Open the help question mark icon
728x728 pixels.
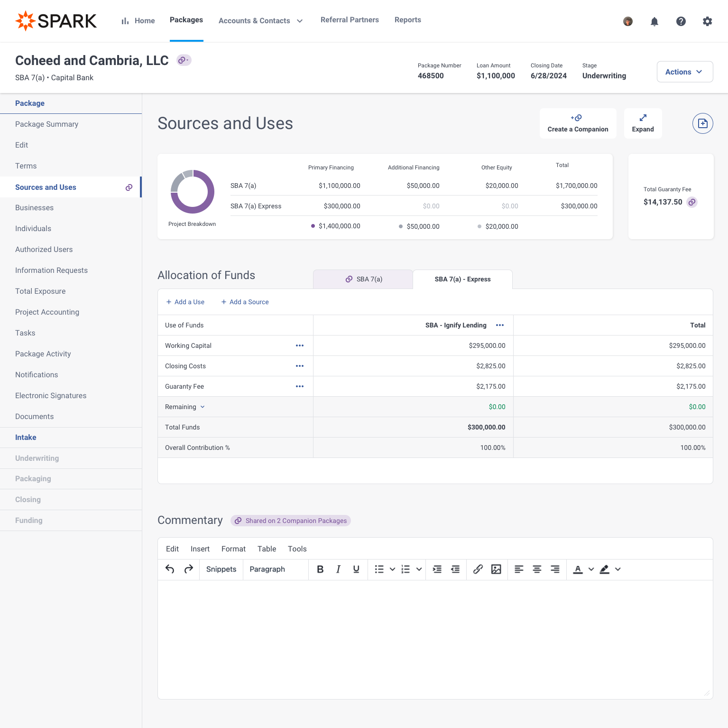coord(681,21)
